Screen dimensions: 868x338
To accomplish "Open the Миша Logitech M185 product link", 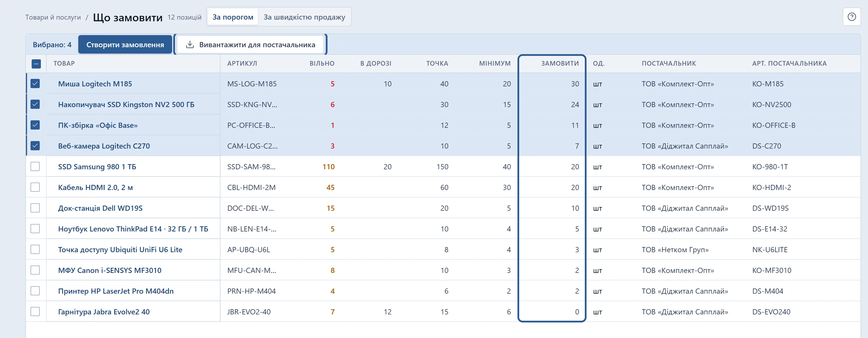I will coord(95,83).
